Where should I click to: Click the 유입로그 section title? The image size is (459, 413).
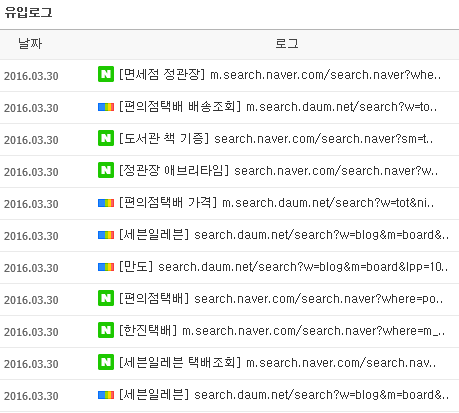tap(29, 13)
